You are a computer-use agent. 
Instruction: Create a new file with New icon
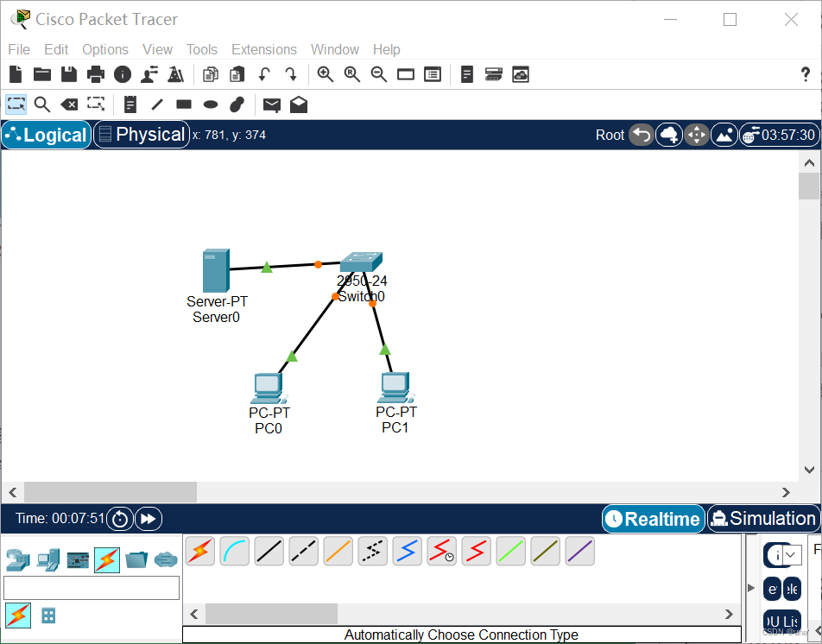coord(16,74)
